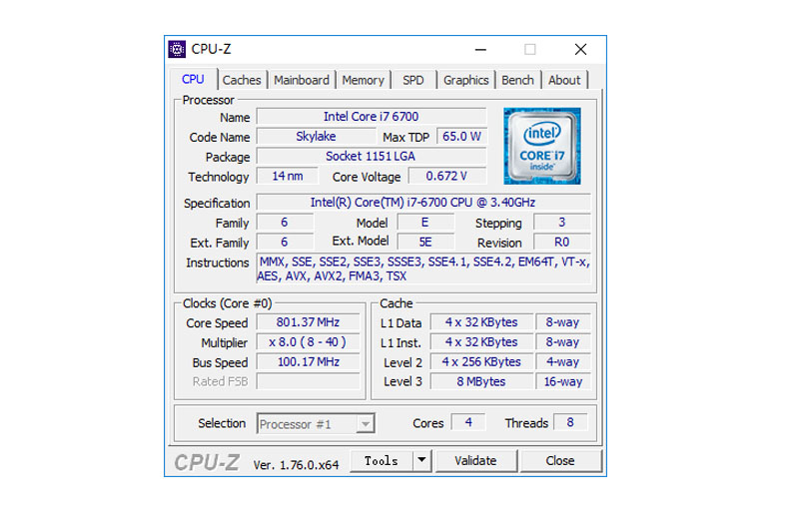Click the Package value Socket 1151 LGA
The width and height of the screenshot is (799, 532).
pos(372,157)
